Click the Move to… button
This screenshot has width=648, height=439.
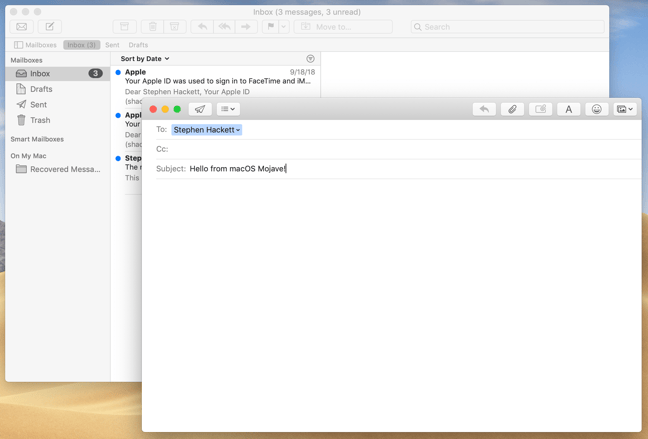(x=343, y=27)
